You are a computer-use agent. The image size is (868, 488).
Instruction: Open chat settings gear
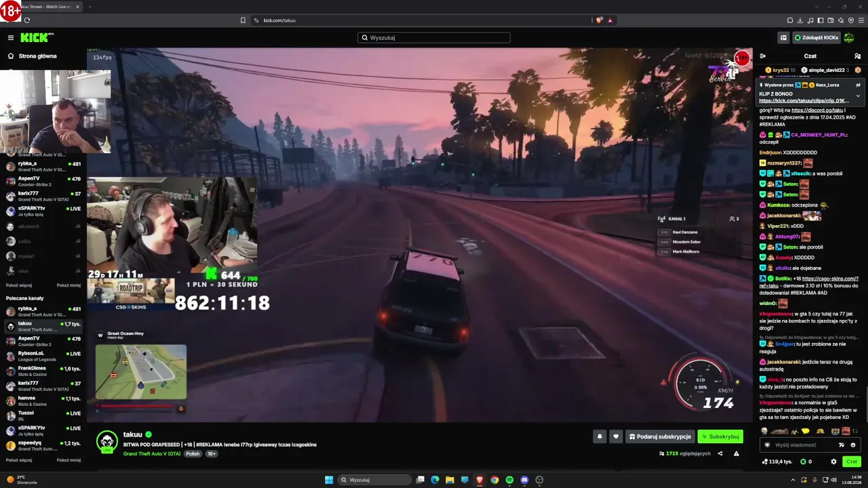833,462
